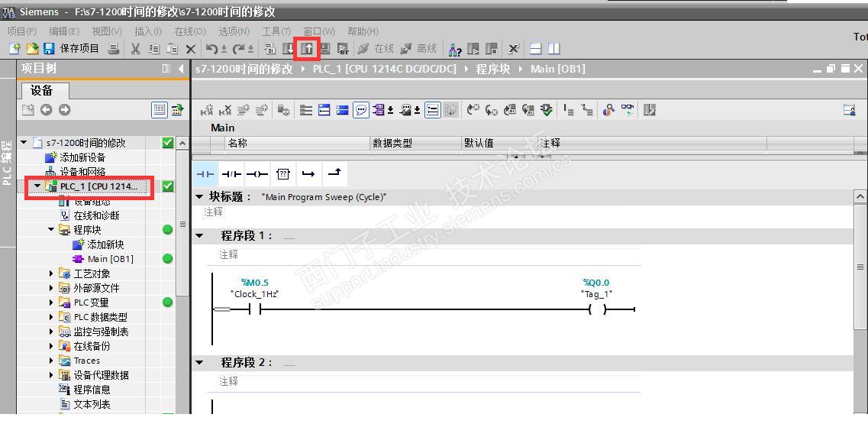
Task: Click the check consistency icon with green check
Action: (547, 110)
